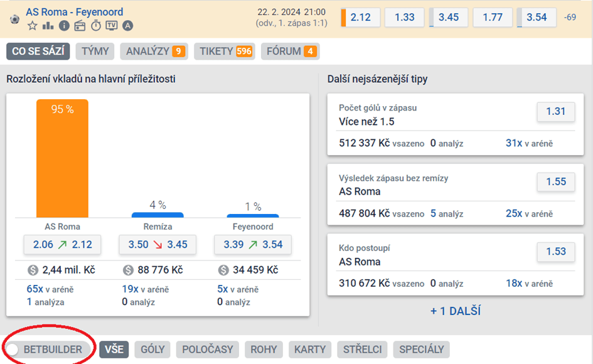Open the TV broadcast icon
The height and width of the screenshot is (364, 593).
[112, 26]
